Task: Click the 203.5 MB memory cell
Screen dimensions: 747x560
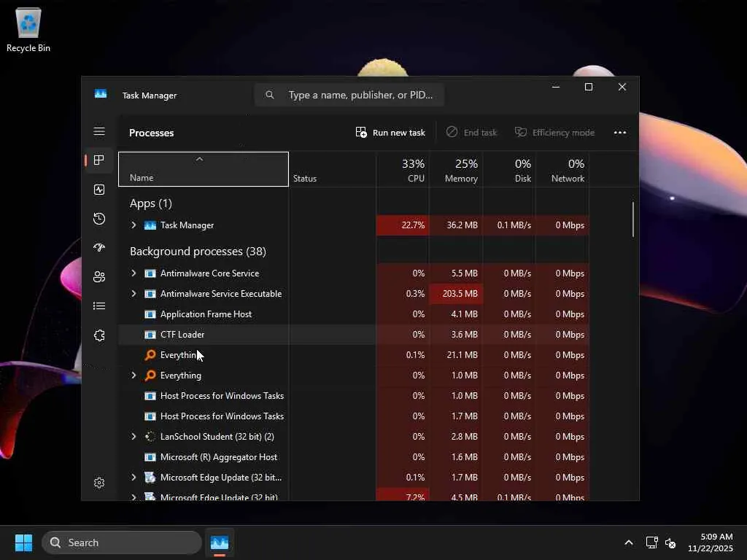Action: [x=457, y=293]
